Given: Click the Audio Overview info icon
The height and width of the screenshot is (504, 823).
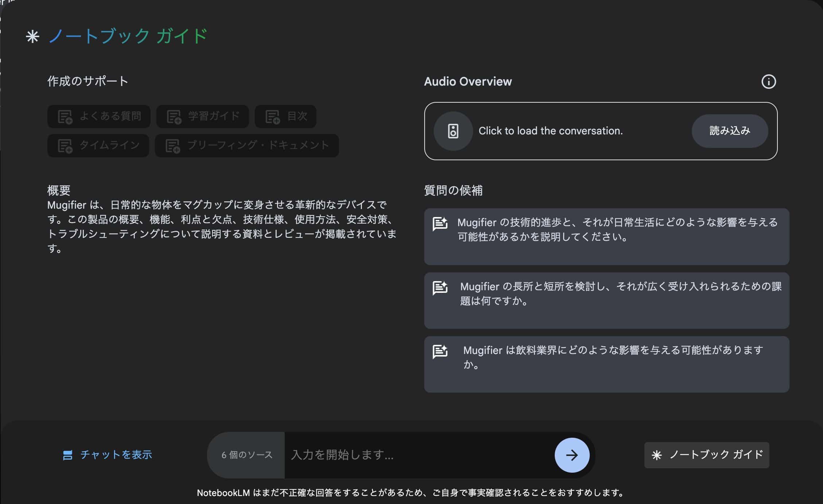Looking at the screenshot, I should pos(769,82).
